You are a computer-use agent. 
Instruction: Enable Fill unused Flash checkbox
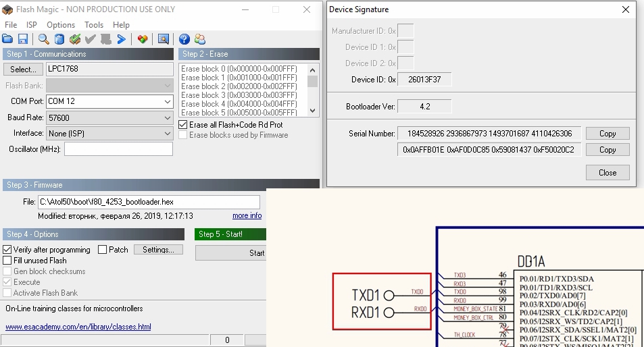point(7,261)
